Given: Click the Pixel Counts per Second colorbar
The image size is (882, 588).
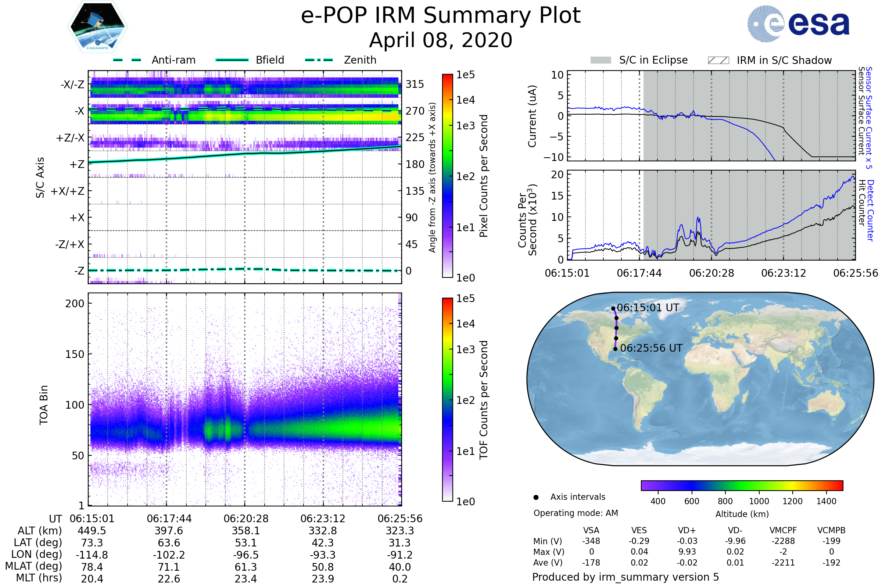Looking at the screenshot, I should tap(447, 176).
